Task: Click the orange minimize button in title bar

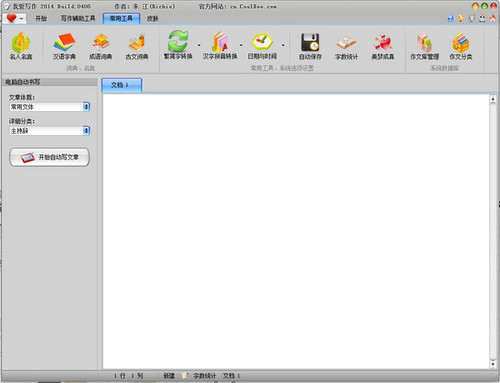Action: point(476,6)
